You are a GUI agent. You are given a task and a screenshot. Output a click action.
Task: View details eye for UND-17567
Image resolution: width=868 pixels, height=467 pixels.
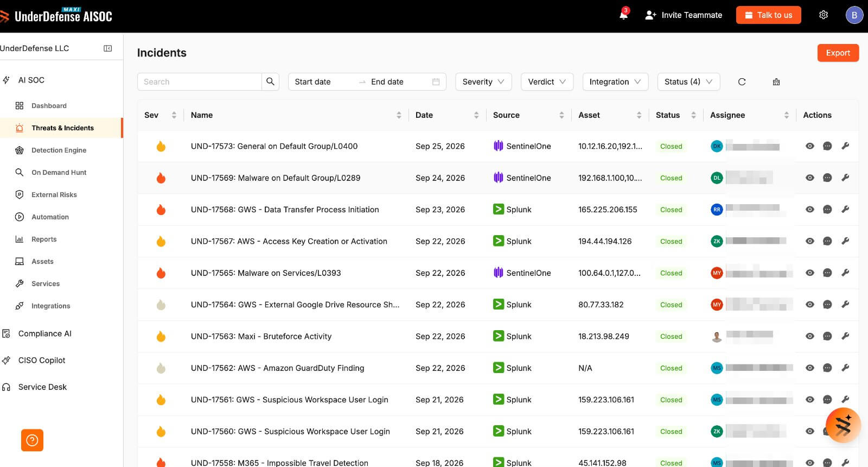[810, 241]
